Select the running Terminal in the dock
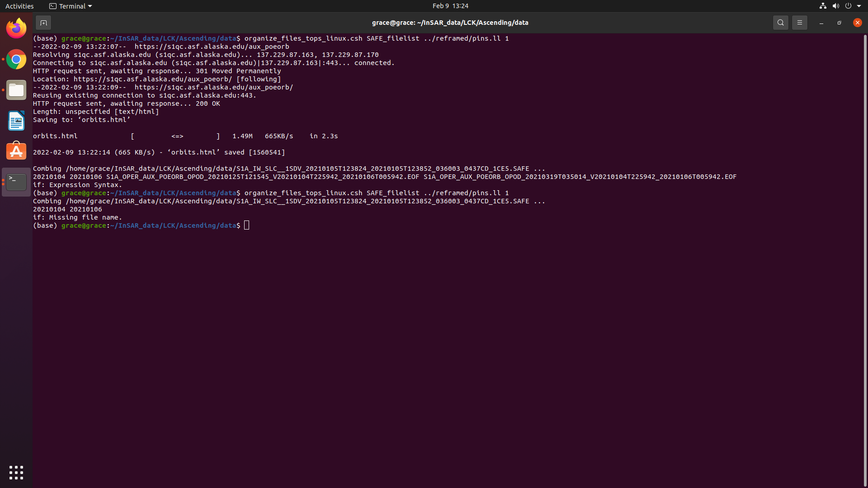This screenshot has height=488, width=868. (x=16, y=182)
